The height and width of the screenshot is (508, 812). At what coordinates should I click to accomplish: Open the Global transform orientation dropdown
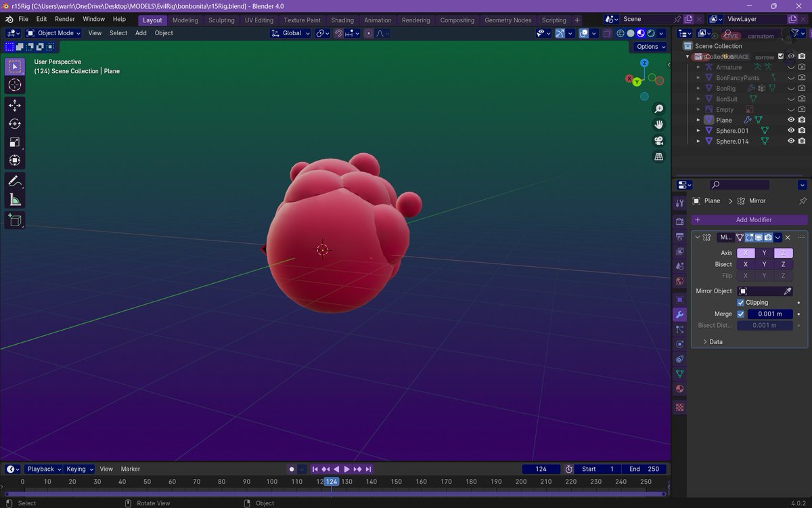(291, 33)
